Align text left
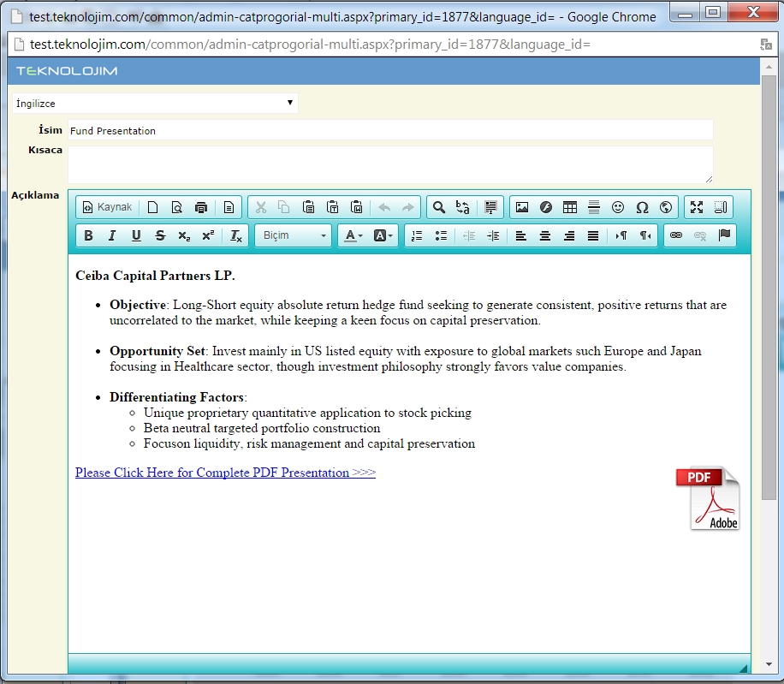This screenshot has height=684, width=784. [x=521, y=235]
